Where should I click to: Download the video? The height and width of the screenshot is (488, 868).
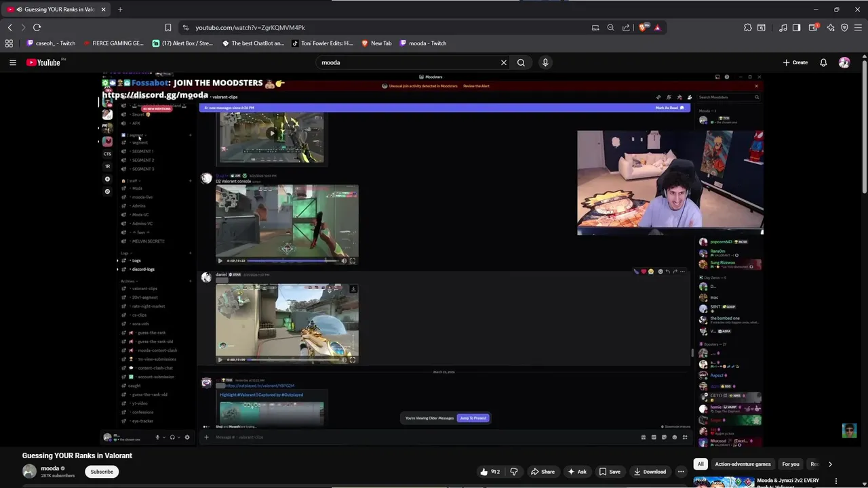coord(649,472)
